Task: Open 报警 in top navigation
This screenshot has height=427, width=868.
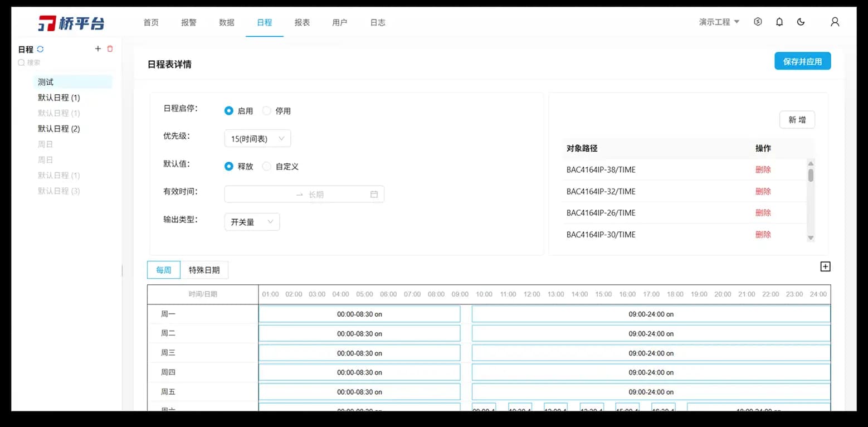Action: click(189, 22)
